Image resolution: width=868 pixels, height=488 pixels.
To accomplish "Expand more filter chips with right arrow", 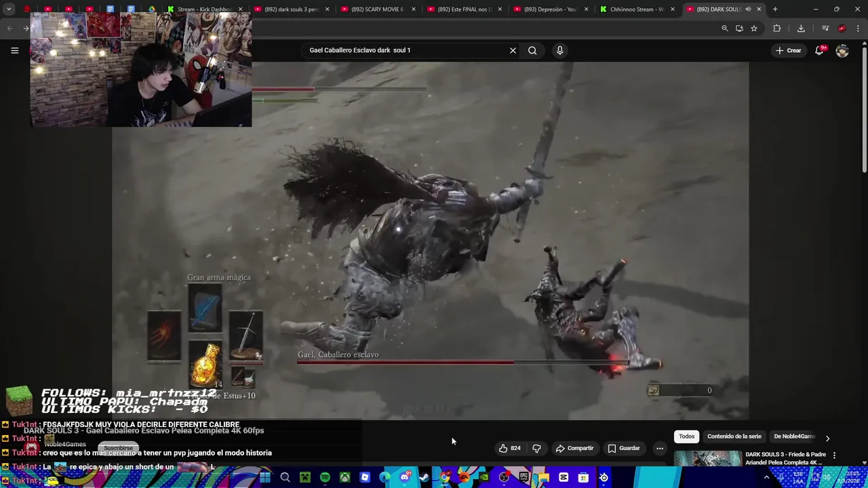I will [x=827, y=439].
